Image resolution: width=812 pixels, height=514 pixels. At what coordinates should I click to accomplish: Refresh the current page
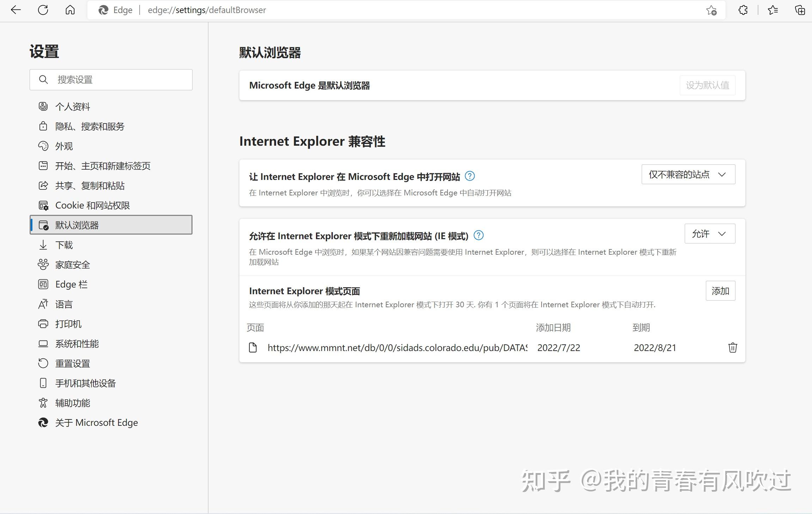pos(43,10)
